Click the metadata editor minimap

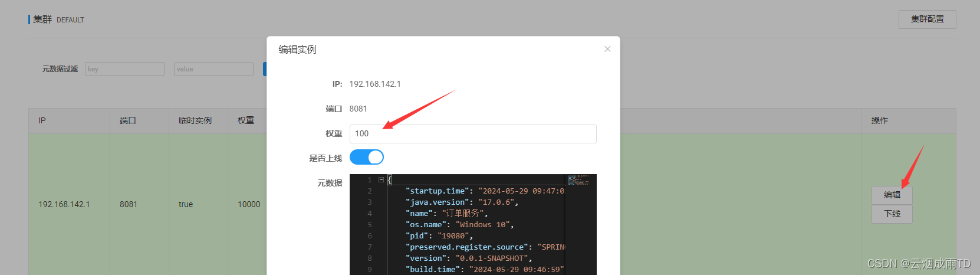[580, 180]
